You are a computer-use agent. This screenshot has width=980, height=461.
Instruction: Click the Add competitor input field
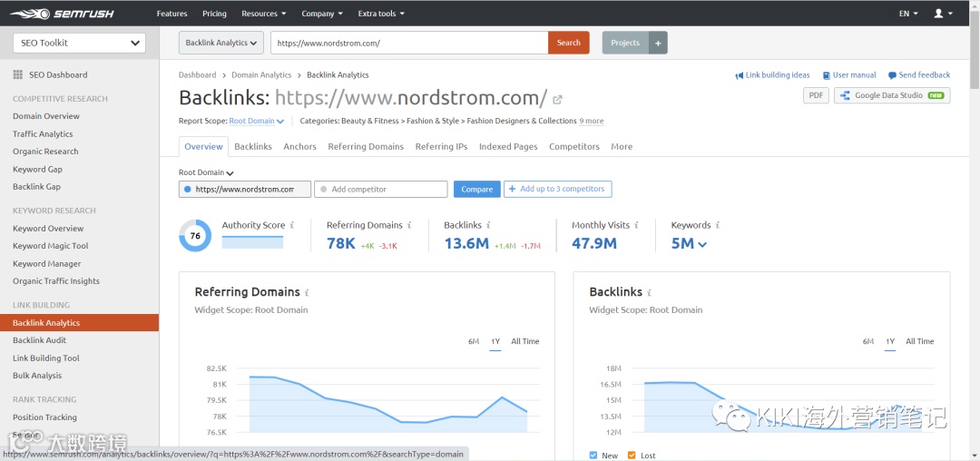click(380, 190)
